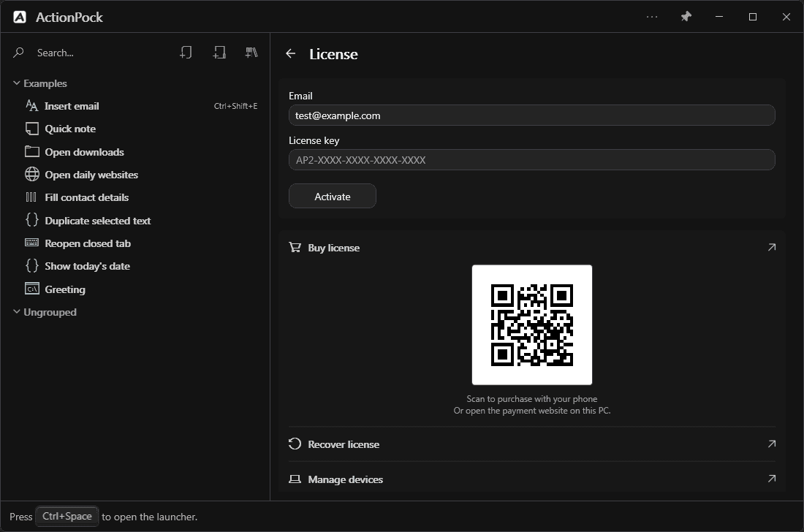Go back using the left arrow
Image resolution: width=804 pixels, height=532 pixels.
(x=291, y=53)
